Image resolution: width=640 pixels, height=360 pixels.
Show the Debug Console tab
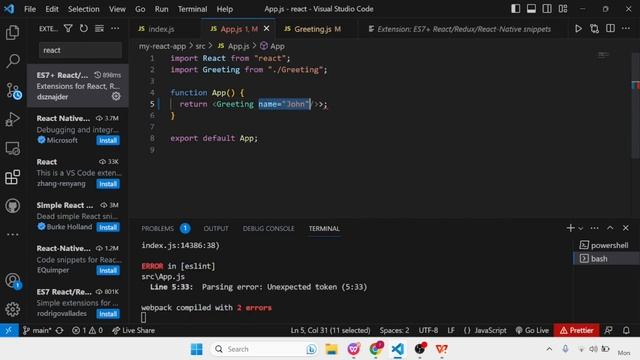tap(269, 228)
